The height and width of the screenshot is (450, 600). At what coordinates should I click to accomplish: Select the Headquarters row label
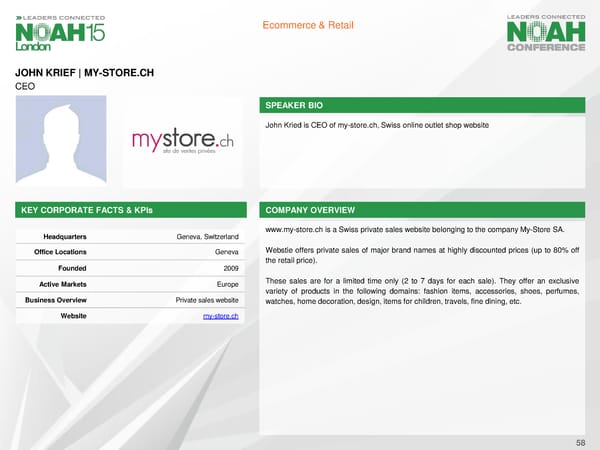[x=65, y=236]
